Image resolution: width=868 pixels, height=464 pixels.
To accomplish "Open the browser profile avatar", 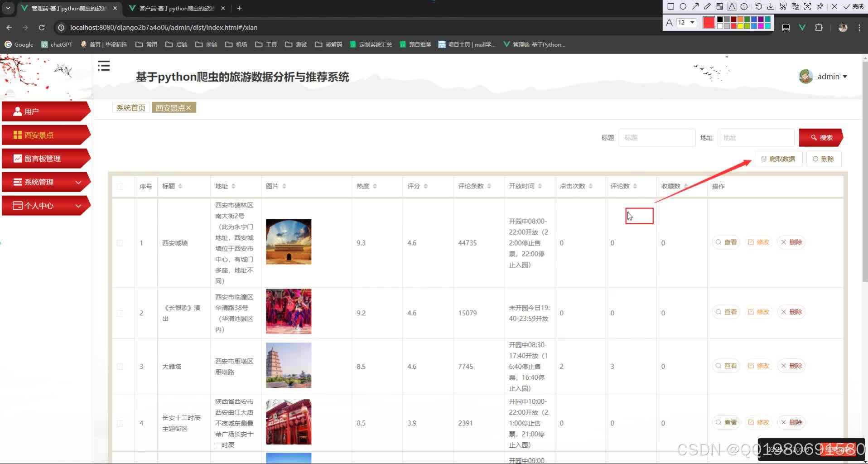I will pyautogui.click(x=843, y=28).
